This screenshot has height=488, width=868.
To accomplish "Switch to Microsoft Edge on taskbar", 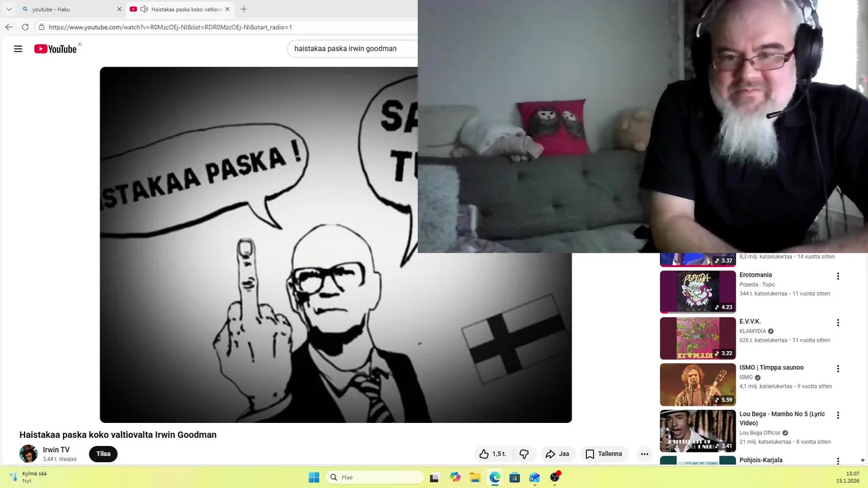I will [495, 477].
